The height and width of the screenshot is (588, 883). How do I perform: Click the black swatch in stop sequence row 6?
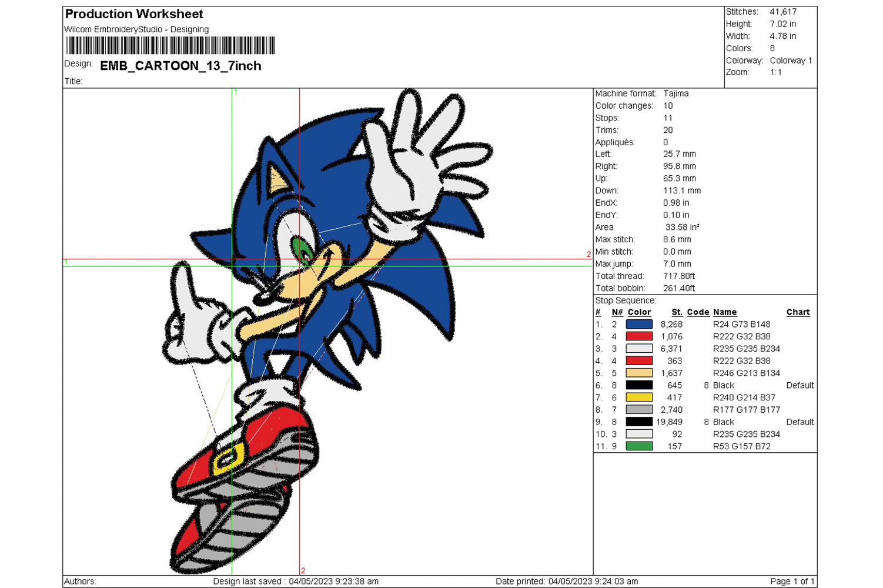639,385
